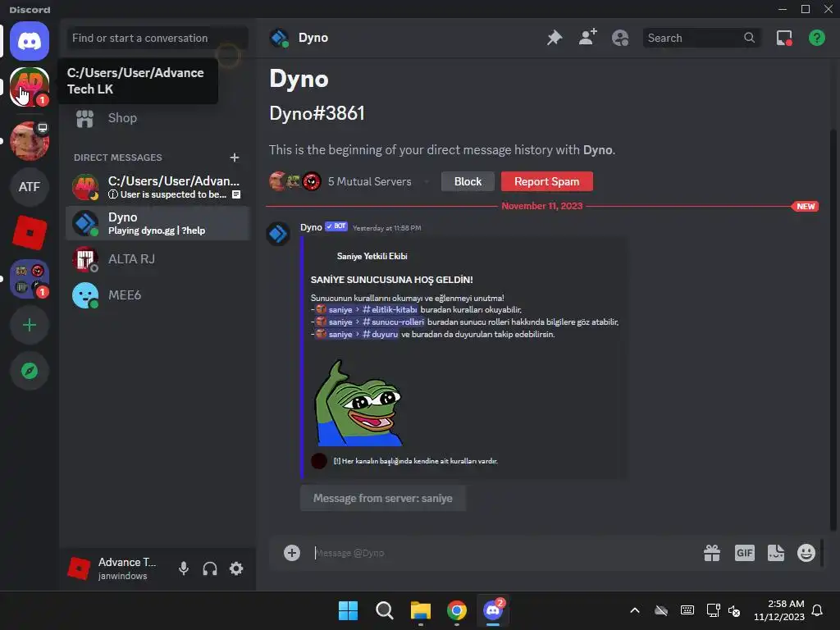Open the Inbox icon
This screenshot has height=630, width=840.
(784, 38)
